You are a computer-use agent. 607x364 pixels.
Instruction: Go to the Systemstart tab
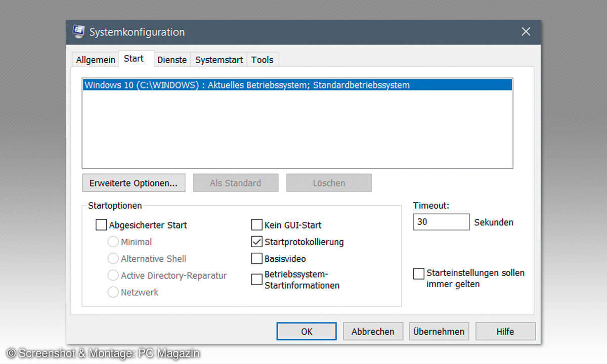click(219, 60)
